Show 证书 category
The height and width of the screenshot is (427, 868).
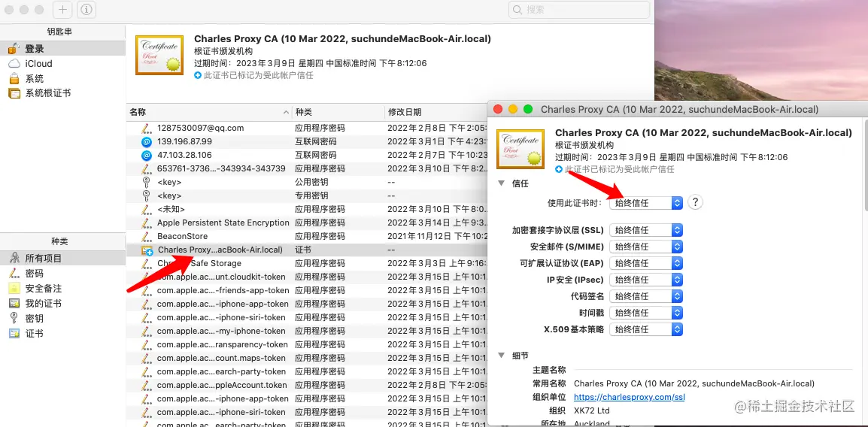(62, 334)
